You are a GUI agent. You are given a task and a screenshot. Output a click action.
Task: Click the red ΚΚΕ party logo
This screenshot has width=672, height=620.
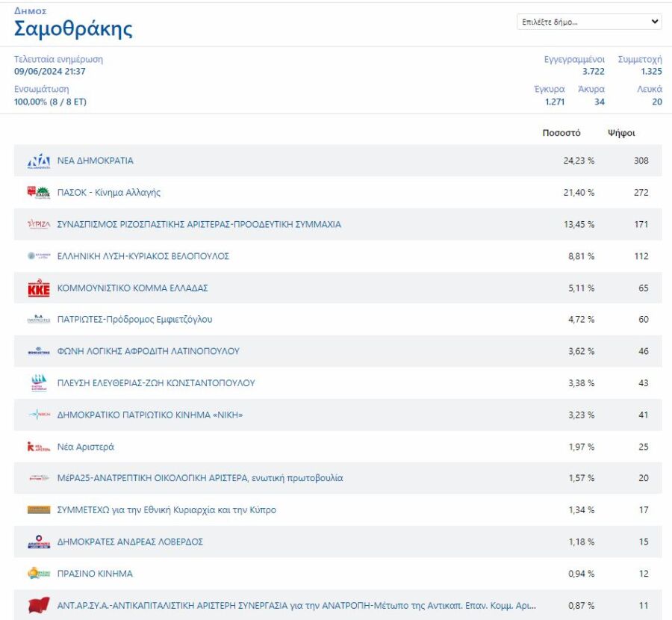click(38, 288)
